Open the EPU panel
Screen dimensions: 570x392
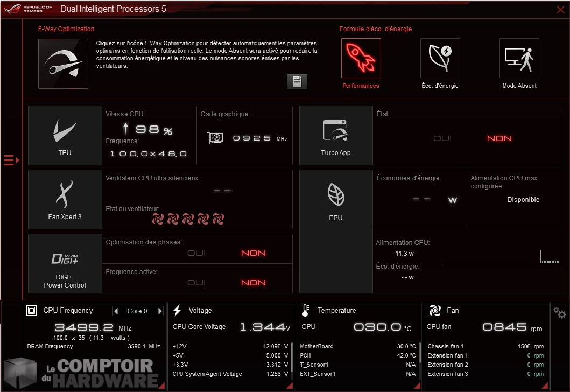(336, 232)
